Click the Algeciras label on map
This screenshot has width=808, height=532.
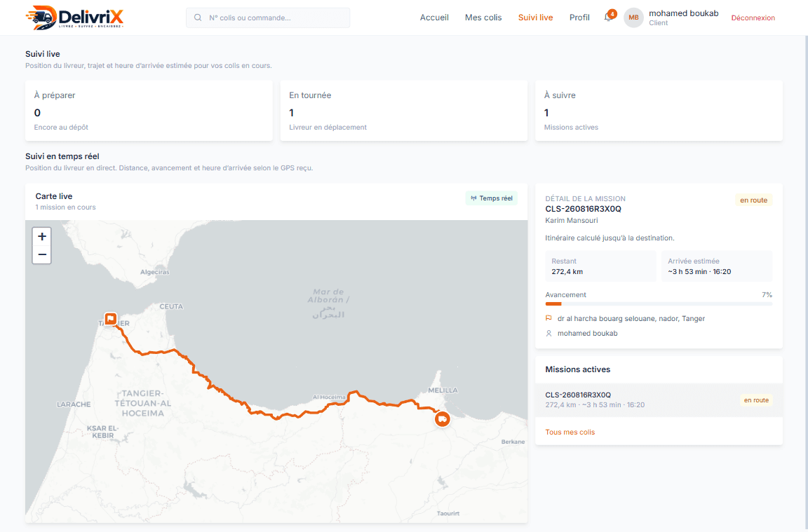pyautogui.click(x=154, y=272)
